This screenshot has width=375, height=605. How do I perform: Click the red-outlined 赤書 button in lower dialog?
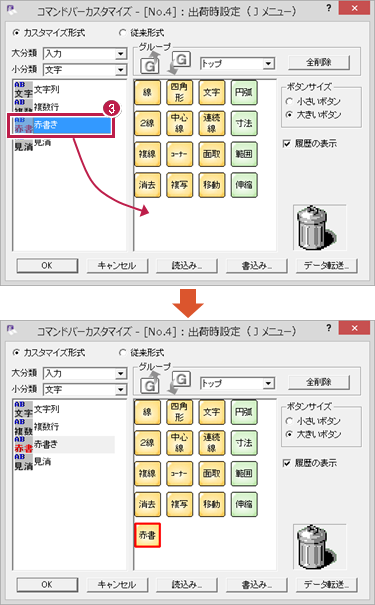(147, 535)
